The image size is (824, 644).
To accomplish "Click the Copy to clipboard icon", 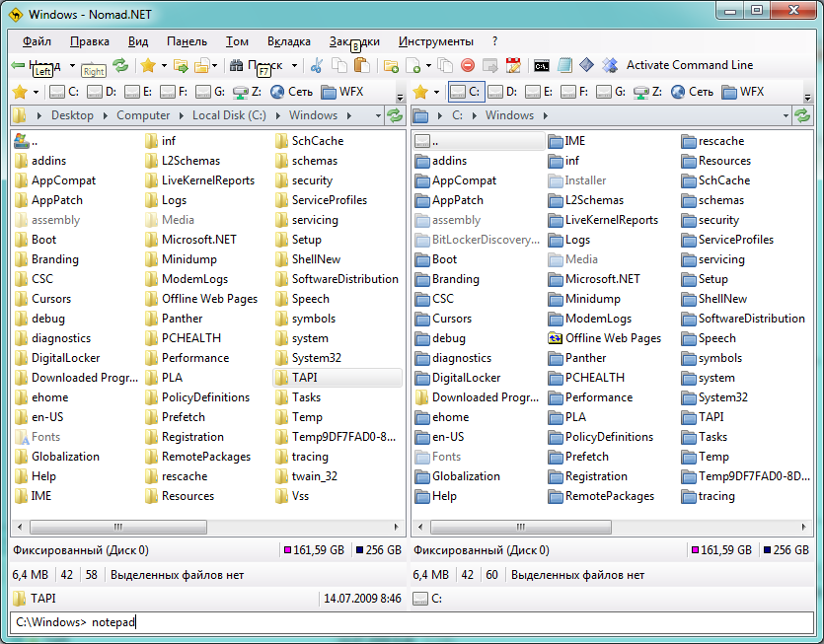I will coord(339,65).
